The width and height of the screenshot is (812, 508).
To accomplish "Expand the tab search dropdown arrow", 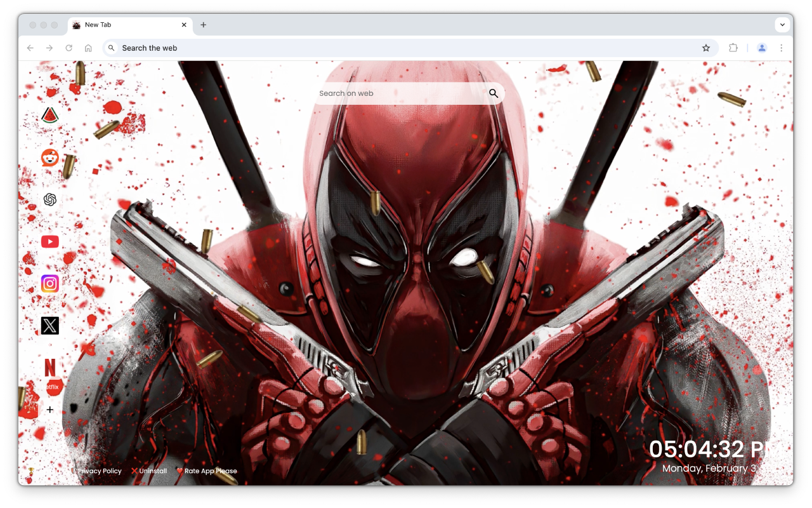I will (x=782, y=25).
